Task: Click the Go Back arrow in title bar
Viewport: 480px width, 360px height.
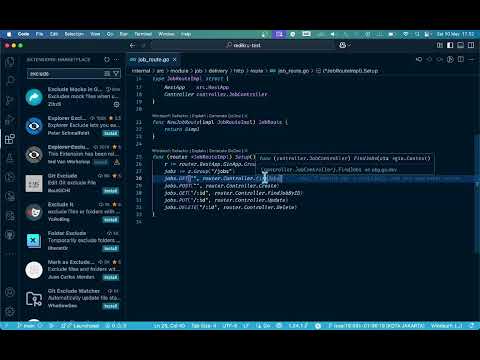Action: click(133, 45)
